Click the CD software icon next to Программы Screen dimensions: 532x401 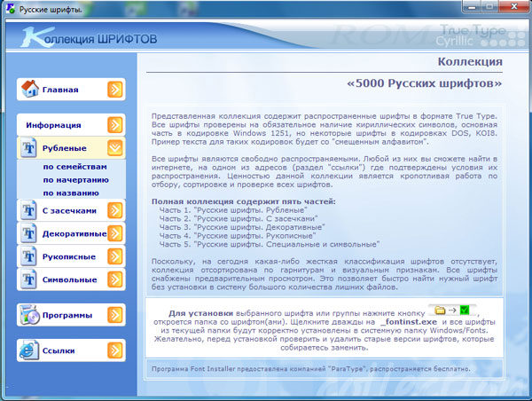pos(29,315)
